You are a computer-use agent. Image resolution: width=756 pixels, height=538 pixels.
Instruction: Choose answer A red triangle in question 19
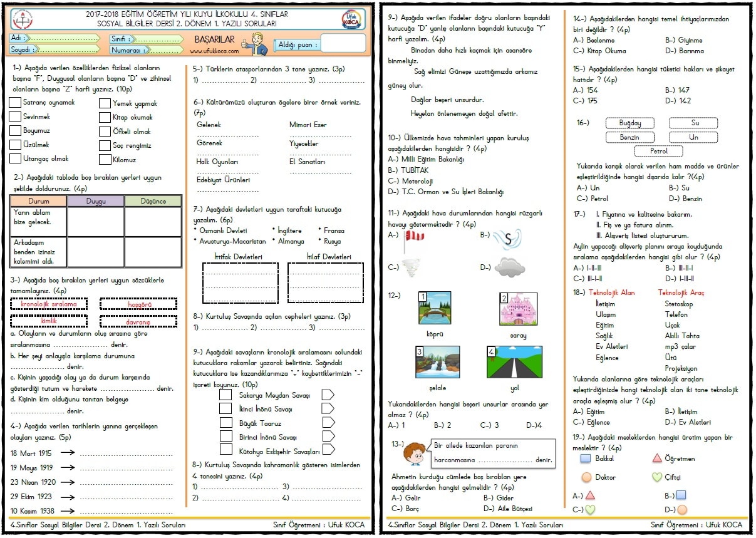[x=590, y=495]
